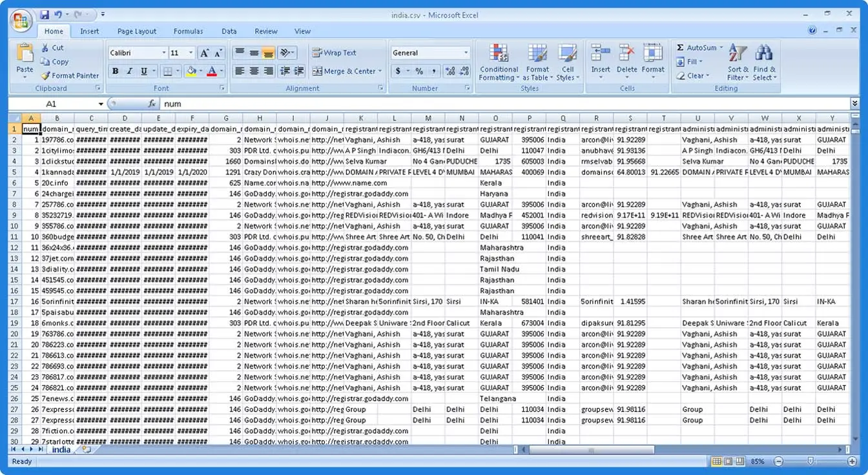Open the font size dropdown showing 11

point(191,53)
